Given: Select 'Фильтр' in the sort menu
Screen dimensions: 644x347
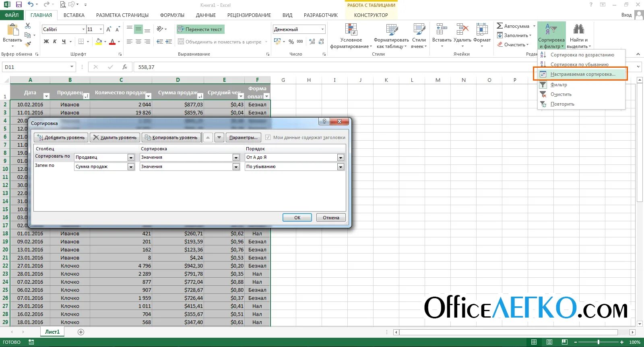Looking at the screenshot, I should (x=580, y=85).
